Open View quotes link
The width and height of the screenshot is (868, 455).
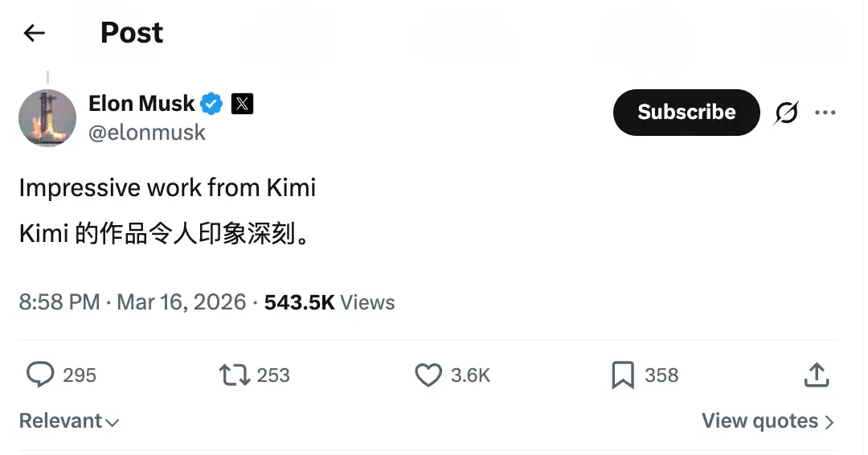coord(759,421)
